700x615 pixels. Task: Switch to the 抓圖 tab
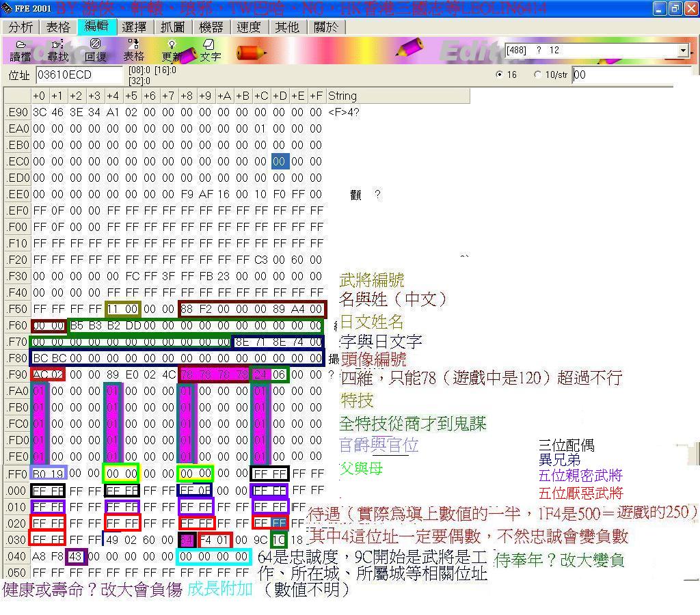[x=172, y=27]
